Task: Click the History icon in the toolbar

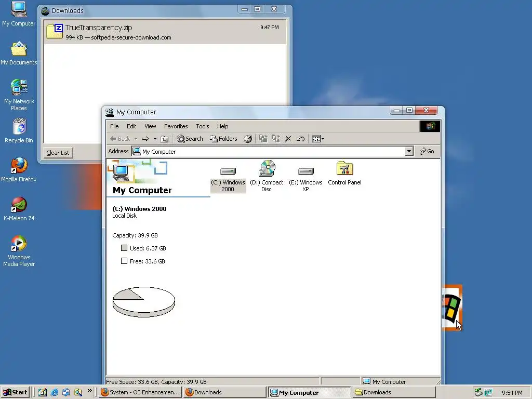Action: click(248, 139)
